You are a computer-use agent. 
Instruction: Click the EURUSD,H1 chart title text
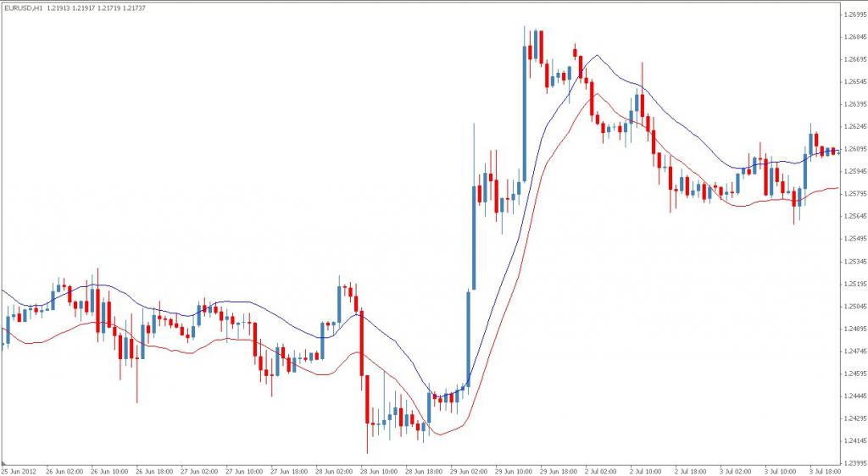click(24, 8)
